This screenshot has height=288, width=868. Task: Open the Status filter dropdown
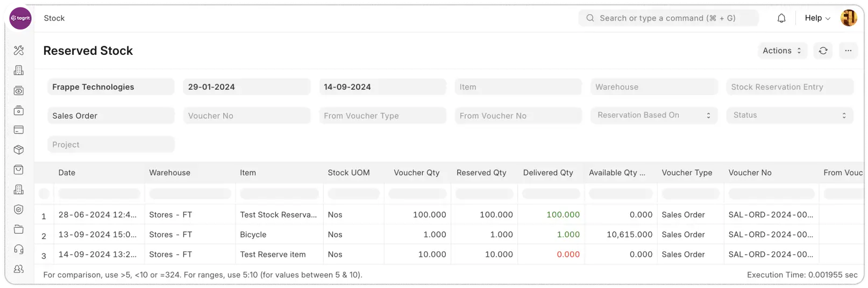tap(789, 116)
